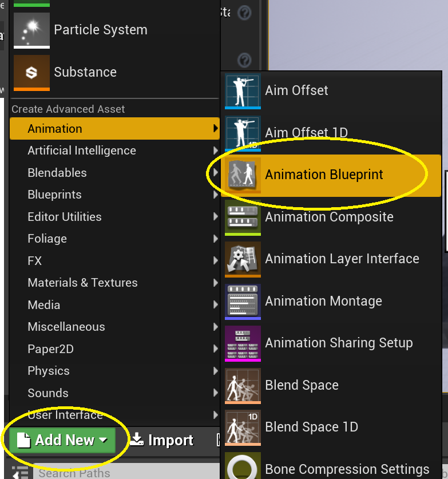448x479 pixels.
Task: Click the Animation Composite icon
Action: [x=243, y=217]
